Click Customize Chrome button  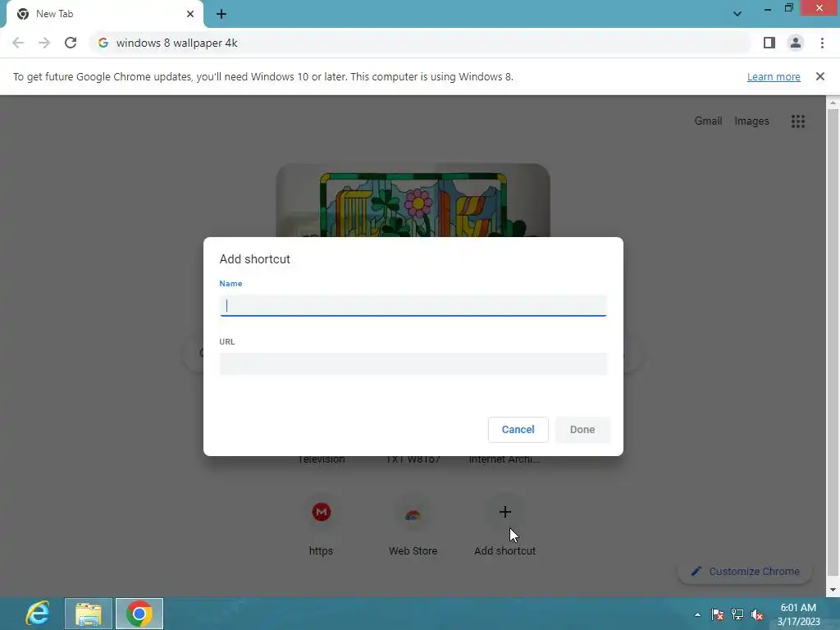(745, 572)
